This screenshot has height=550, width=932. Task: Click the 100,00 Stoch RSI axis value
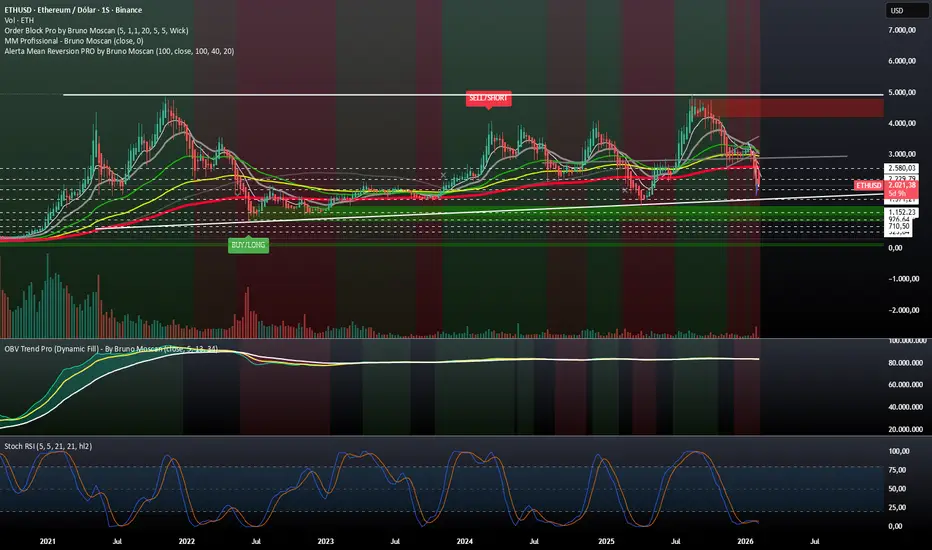coord(899,451)
